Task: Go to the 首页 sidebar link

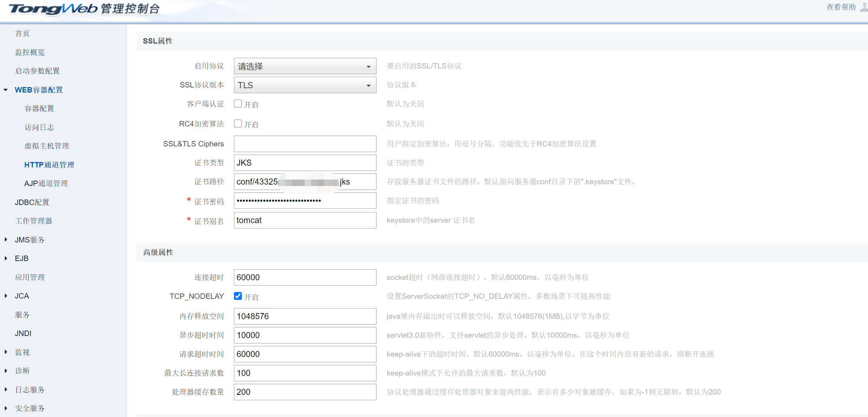Action: [22, 33]
